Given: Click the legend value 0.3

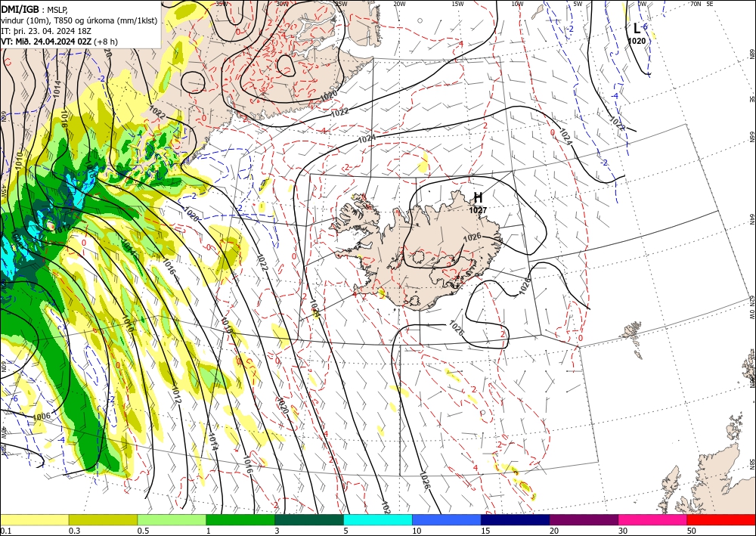Looking at the screenshot, I should pos(74,531).
